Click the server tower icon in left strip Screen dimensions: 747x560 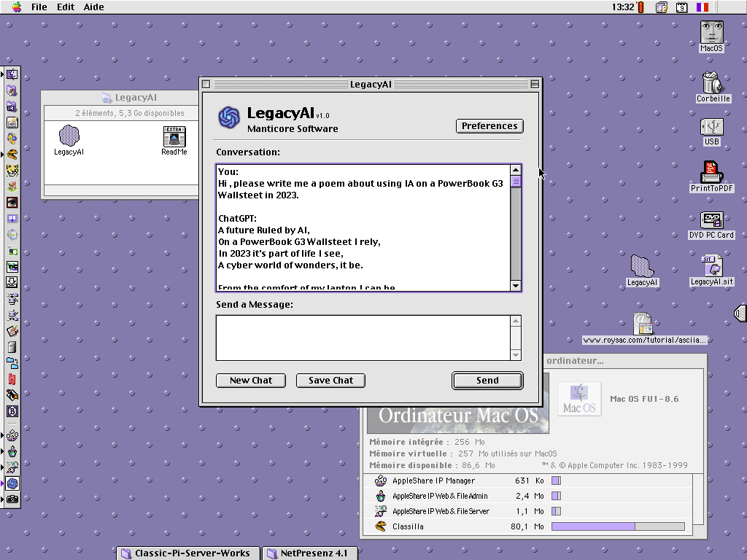point(12,347)
